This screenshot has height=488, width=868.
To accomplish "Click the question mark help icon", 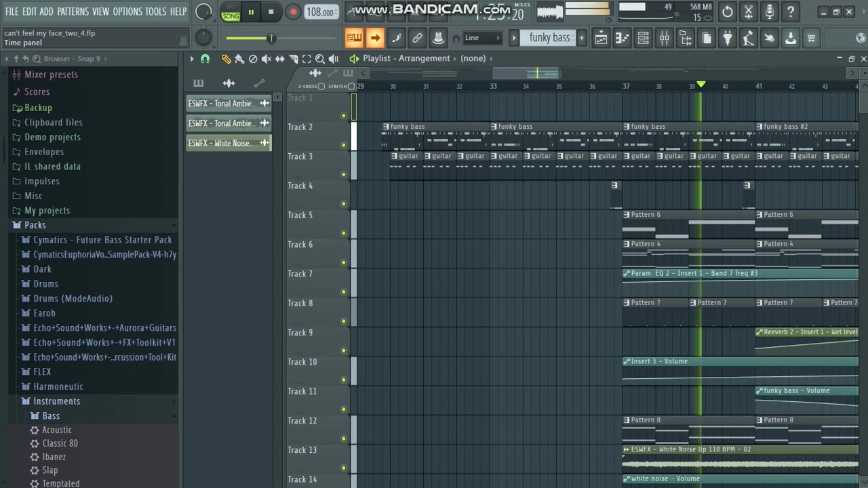I will pos(790,12).
